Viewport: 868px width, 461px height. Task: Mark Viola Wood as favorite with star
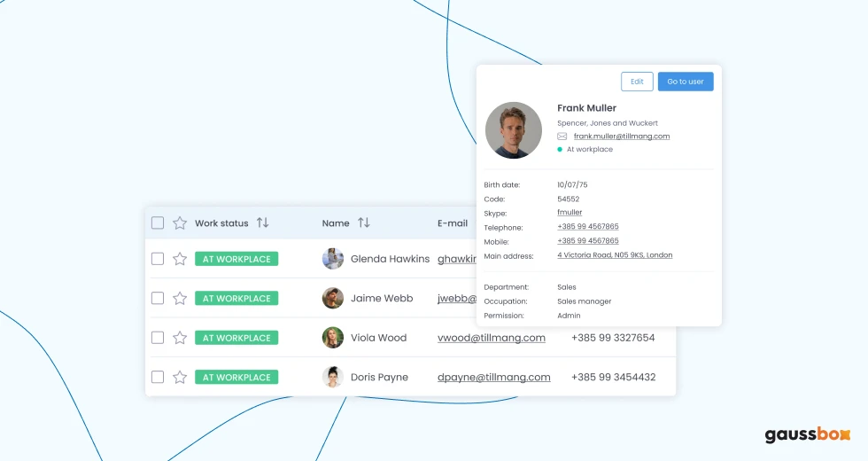180,338
